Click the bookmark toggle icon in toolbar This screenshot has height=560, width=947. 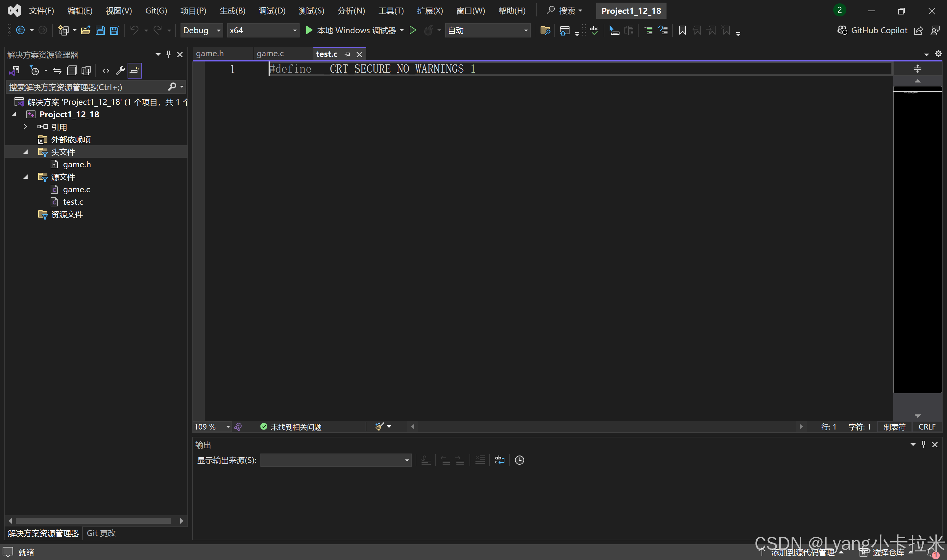[682, 30]
